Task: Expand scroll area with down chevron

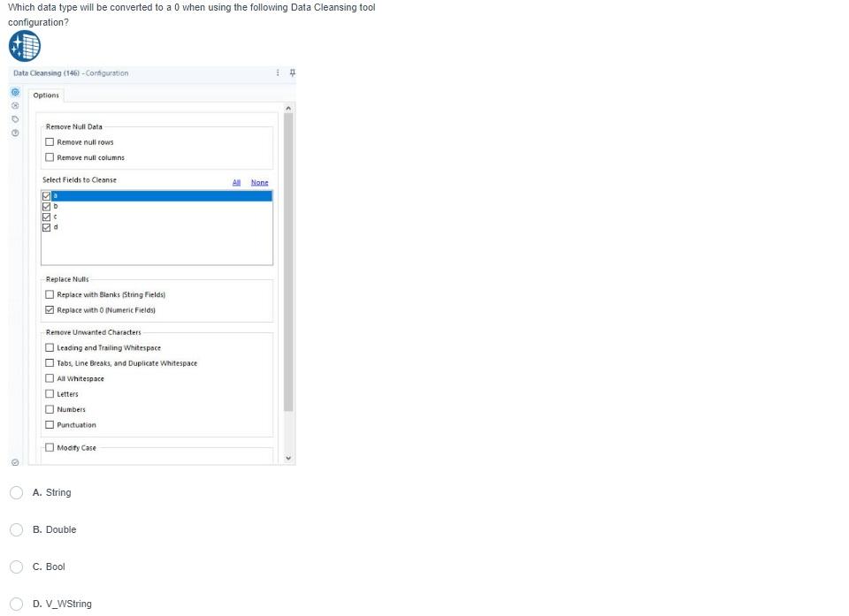Action: coord(288,457)
